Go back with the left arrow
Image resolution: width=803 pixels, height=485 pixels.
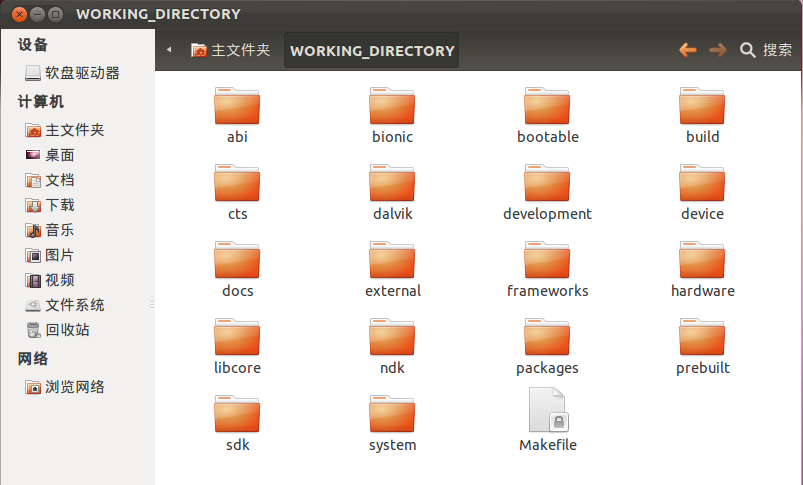click(x=688, y=50)
